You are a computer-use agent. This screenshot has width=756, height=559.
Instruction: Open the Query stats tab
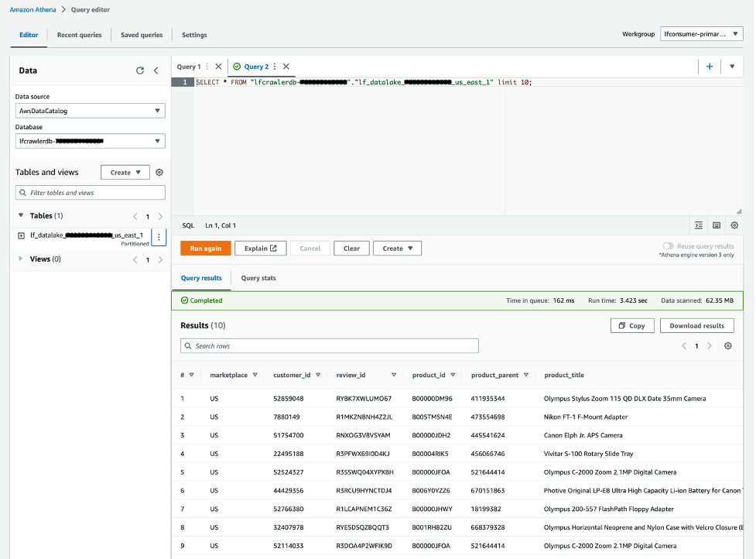pyautogui.click(x=258, y=278)
